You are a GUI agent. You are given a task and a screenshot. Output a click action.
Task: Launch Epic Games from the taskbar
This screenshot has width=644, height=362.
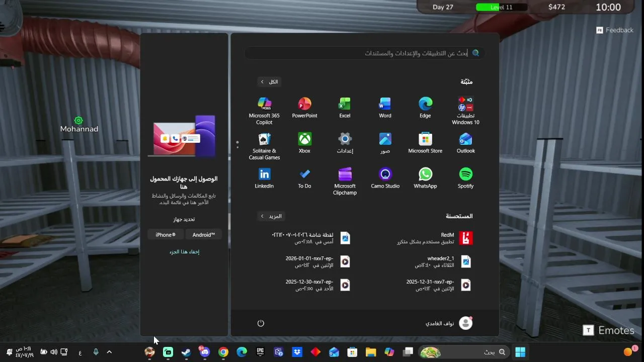(x=260, y=352)
